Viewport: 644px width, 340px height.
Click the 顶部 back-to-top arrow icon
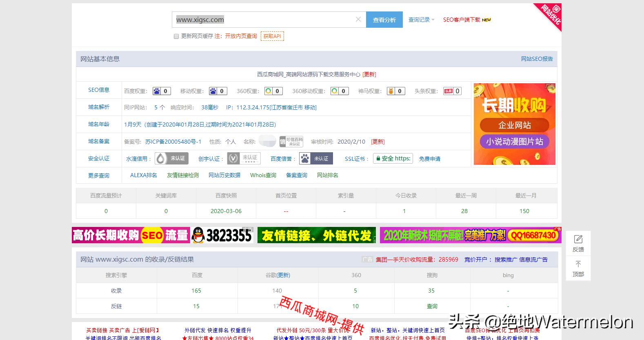pyautogui.click(x=578, y=264)
